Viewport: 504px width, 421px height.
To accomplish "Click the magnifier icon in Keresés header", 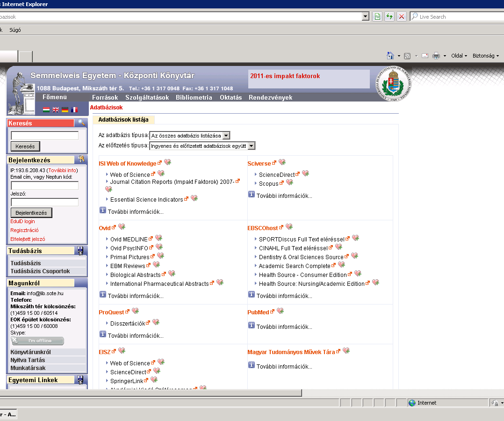I will [81, 122].
